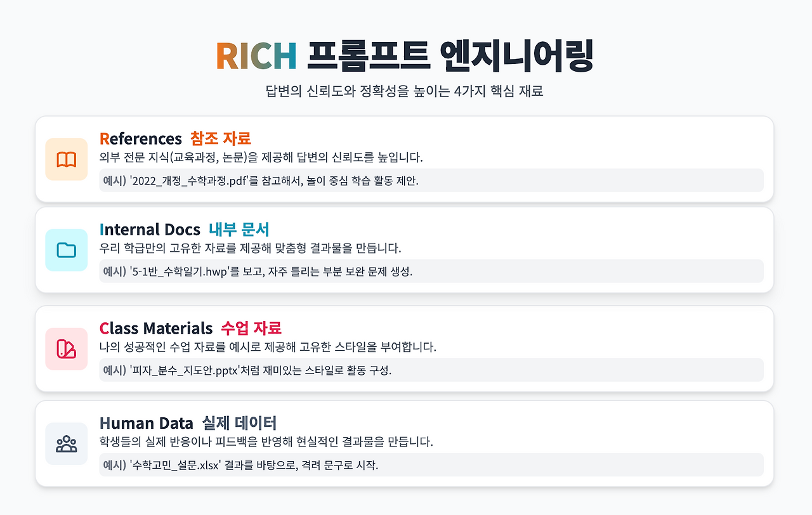Select the References 참조 자료 heading
812x515 pixels.
click(175, 138)
